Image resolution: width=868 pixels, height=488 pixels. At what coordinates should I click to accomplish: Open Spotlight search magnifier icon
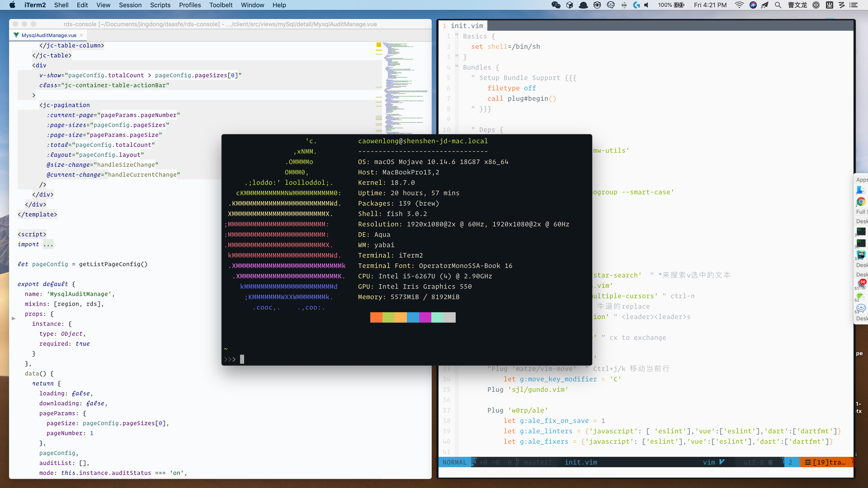tap(778, 5)
